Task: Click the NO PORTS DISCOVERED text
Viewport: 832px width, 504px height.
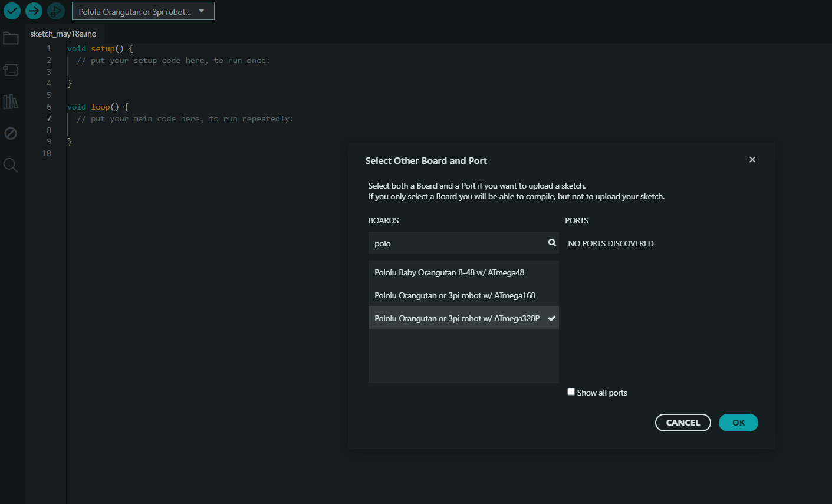Action: coord(611,243)
